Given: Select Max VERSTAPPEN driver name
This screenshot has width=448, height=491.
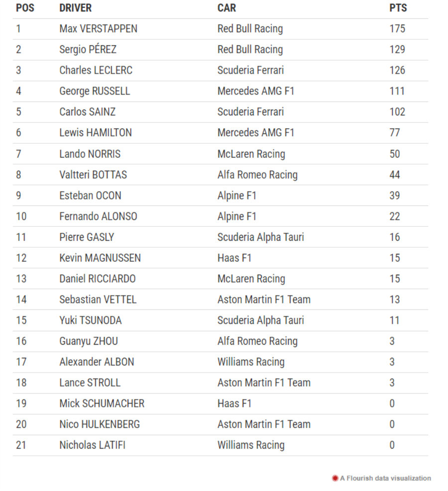Looking at the screenshot, I should (99, 29).
